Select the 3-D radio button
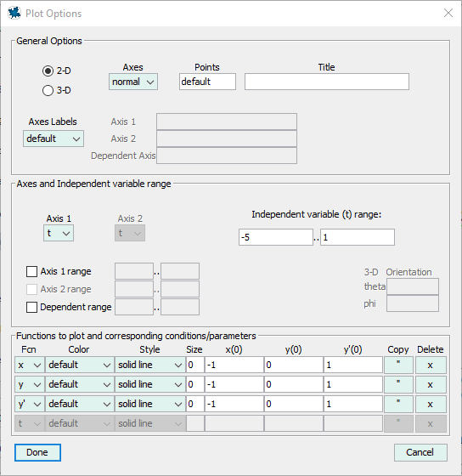This screenshot has height=476, width=462. coord(48,90)
